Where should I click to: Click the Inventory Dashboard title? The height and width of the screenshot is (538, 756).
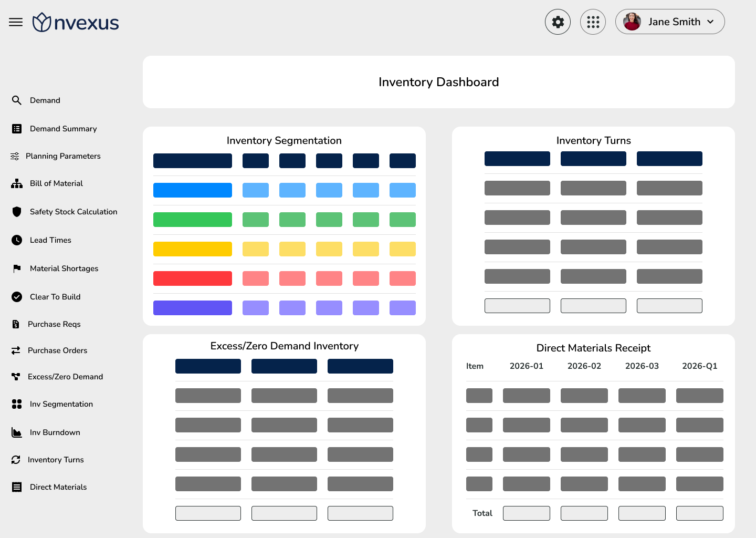[439, 82]
